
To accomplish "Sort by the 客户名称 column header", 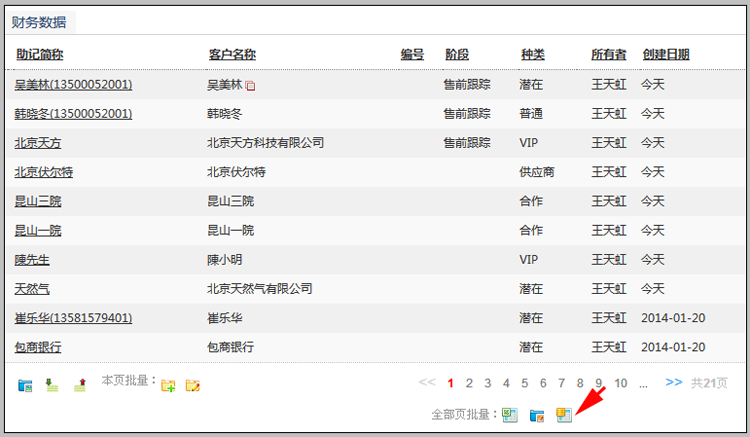I will tap(232, 55).
